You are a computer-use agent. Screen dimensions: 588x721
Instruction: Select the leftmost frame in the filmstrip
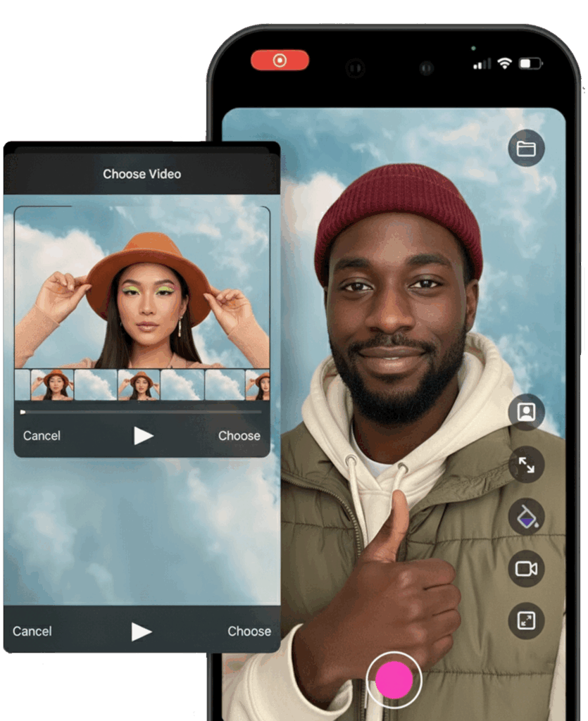pyautogui.click(x=23, y=385)
